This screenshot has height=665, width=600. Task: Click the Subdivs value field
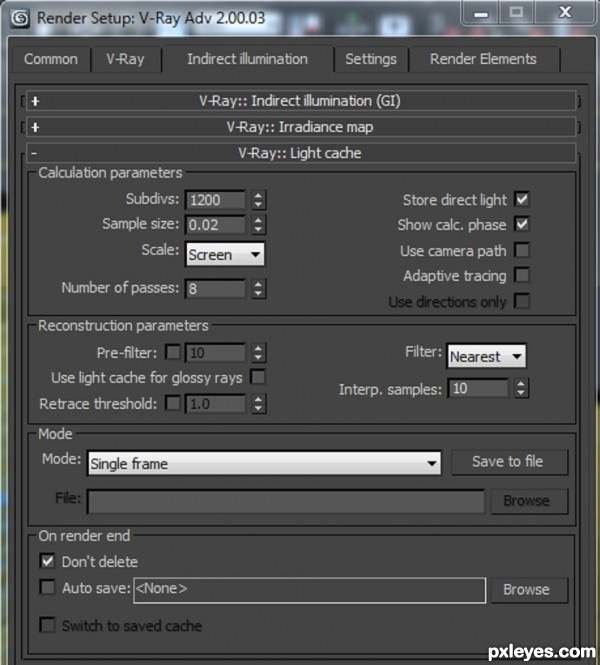pyautogui.click(x=215, y=200)
